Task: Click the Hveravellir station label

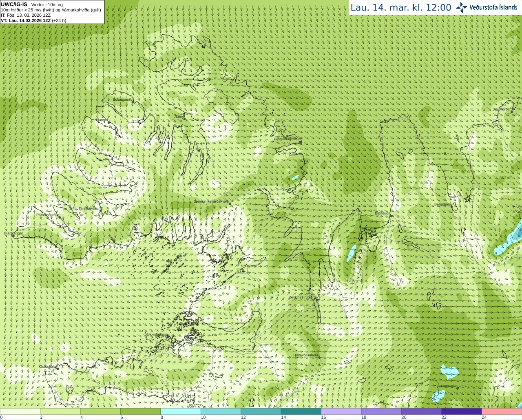Action: coord(447,386)
